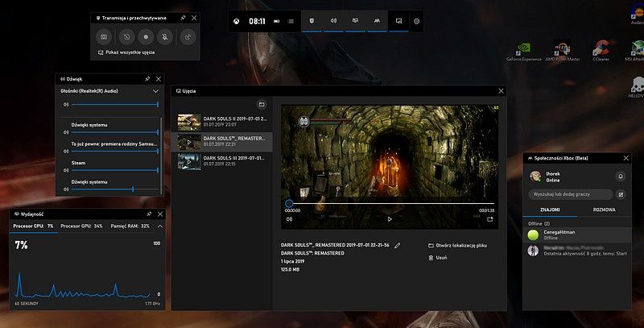Open GeForce Experience desktop shortcut
644x328 pixels.
(x=524, y=51)
